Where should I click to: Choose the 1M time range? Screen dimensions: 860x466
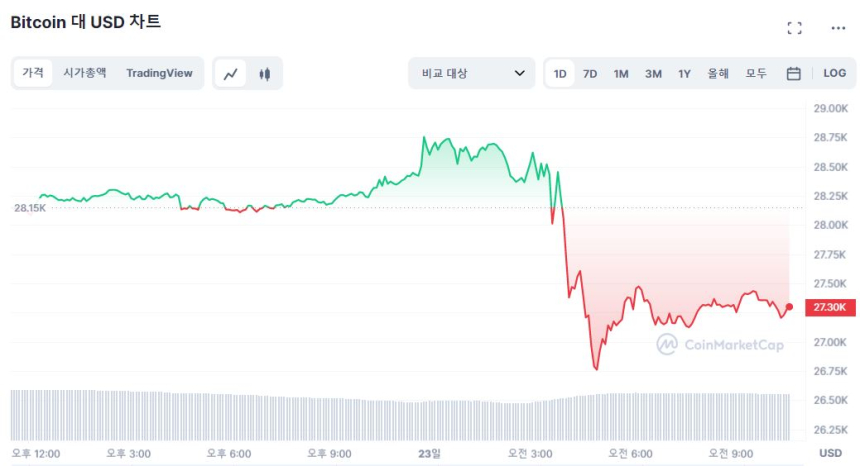coord(621,73)
